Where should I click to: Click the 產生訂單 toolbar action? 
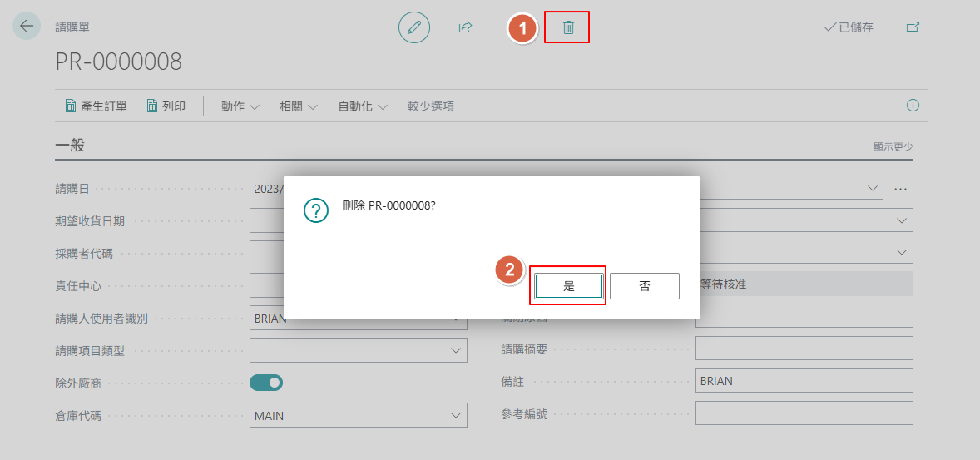pos(97,106)
